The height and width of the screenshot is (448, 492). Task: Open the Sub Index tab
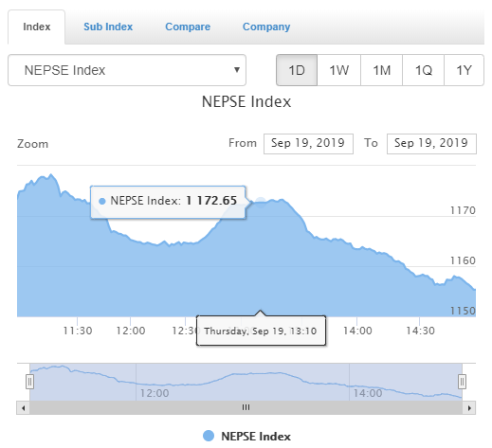pos(108,27)
